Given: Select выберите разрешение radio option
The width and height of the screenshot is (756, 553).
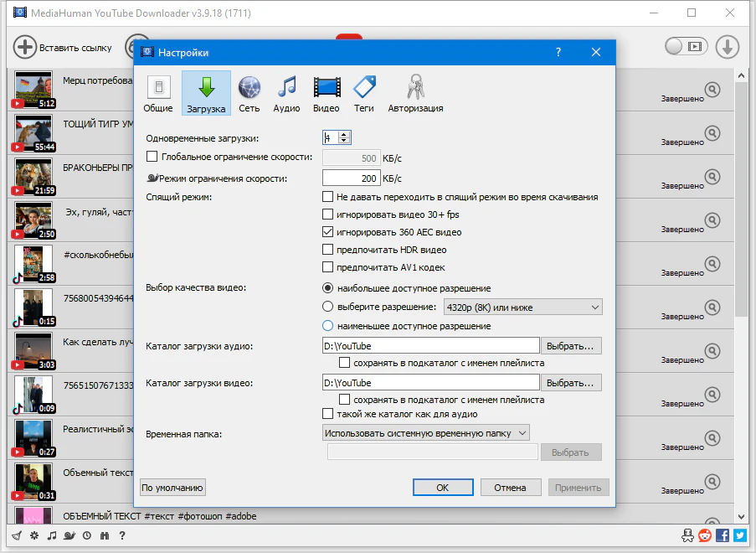Looking at the screenshot, I should pyautogui.click(x=328, y=307).
